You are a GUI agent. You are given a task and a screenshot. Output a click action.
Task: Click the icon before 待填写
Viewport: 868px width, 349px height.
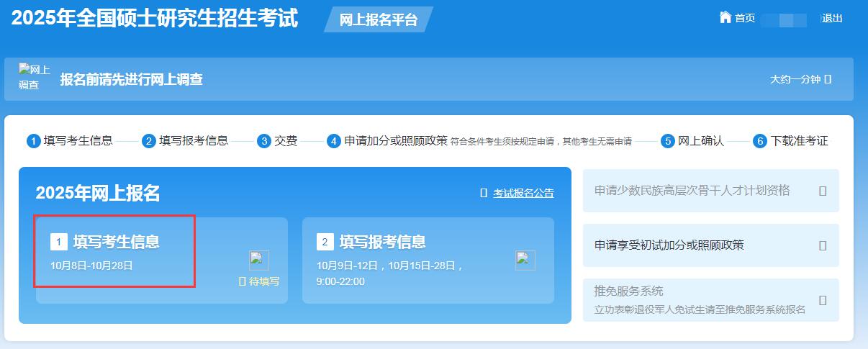[243, 281]
